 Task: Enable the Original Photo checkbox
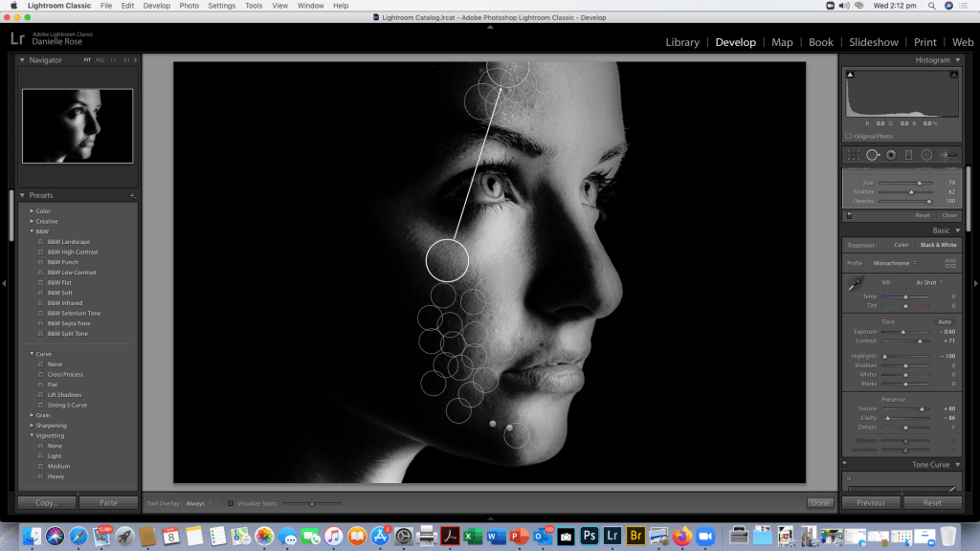click(x=849, y=136)
